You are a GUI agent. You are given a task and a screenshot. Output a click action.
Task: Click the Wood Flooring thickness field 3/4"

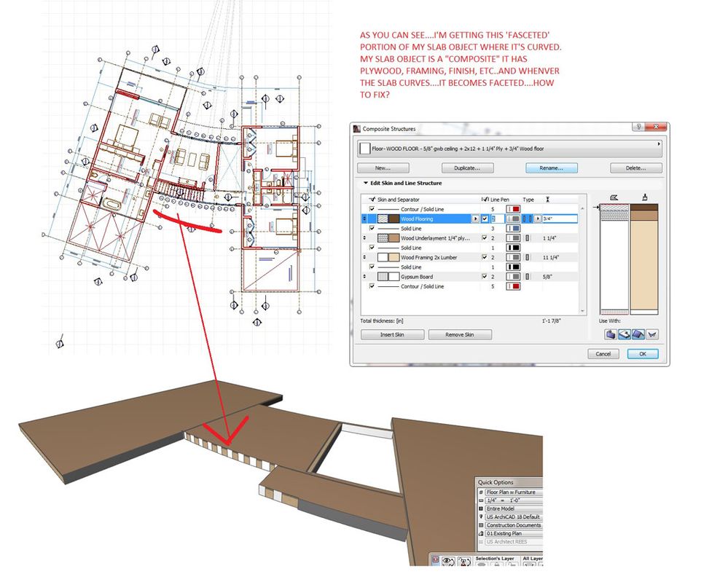coord(560,219)
